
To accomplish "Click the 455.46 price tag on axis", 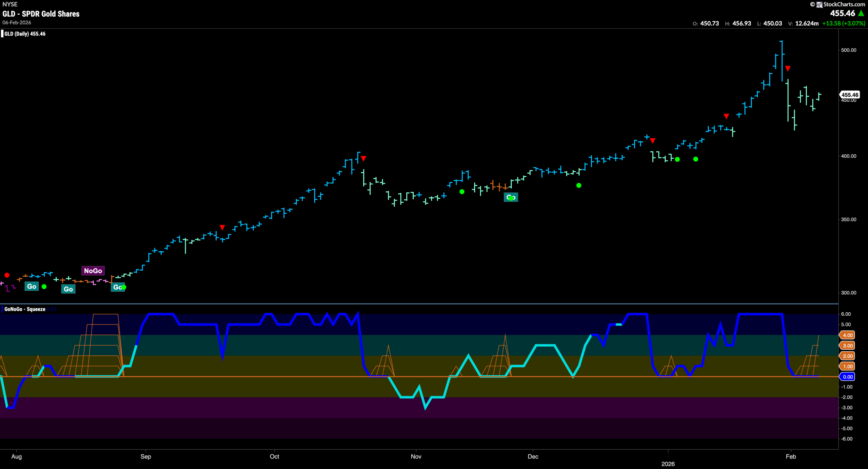I will coord(849,95).
